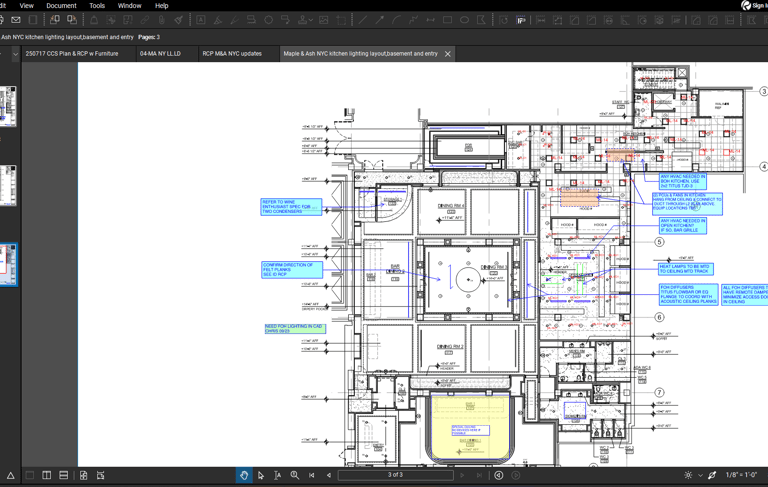Click the Hyperlink chain icon
The height and width of the screenshot is (487, 768).
(144, 20)
